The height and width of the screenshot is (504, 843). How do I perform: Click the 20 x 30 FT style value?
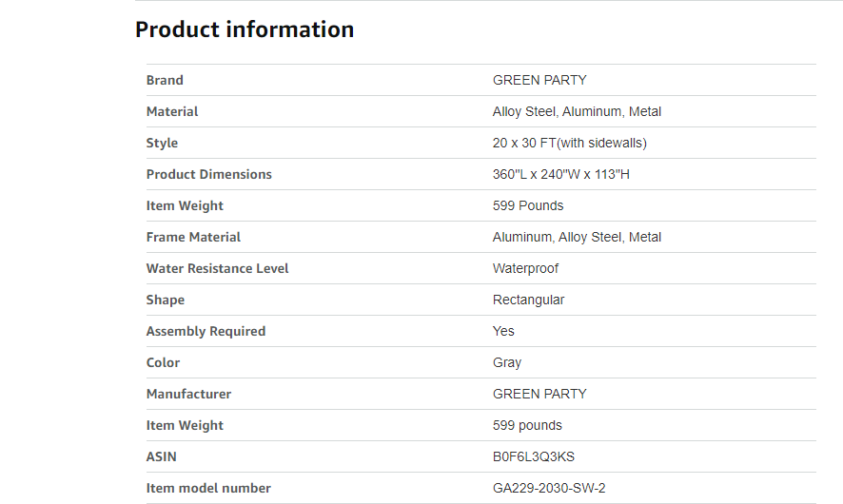pos(569,143)
